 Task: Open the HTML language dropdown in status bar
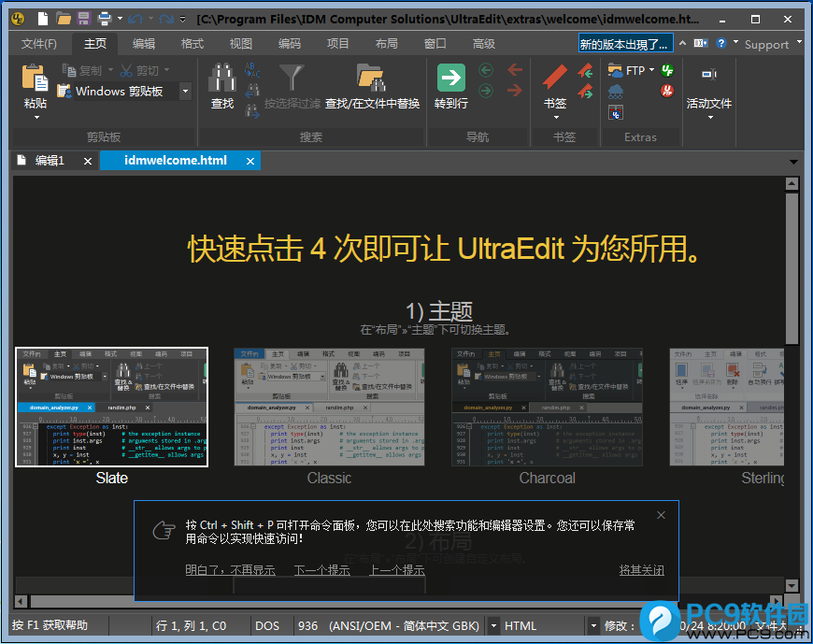(593, 626)
